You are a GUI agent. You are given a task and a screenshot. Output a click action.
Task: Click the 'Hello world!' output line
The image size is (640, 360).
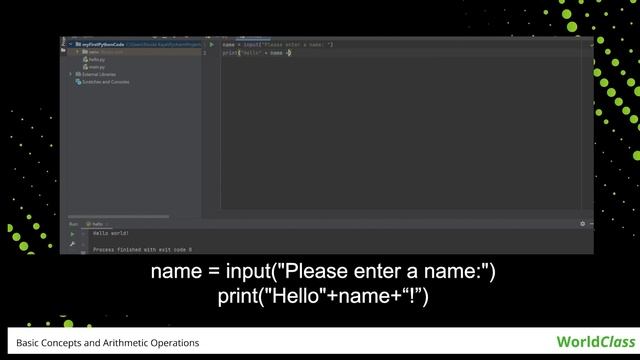click(111, 233)
